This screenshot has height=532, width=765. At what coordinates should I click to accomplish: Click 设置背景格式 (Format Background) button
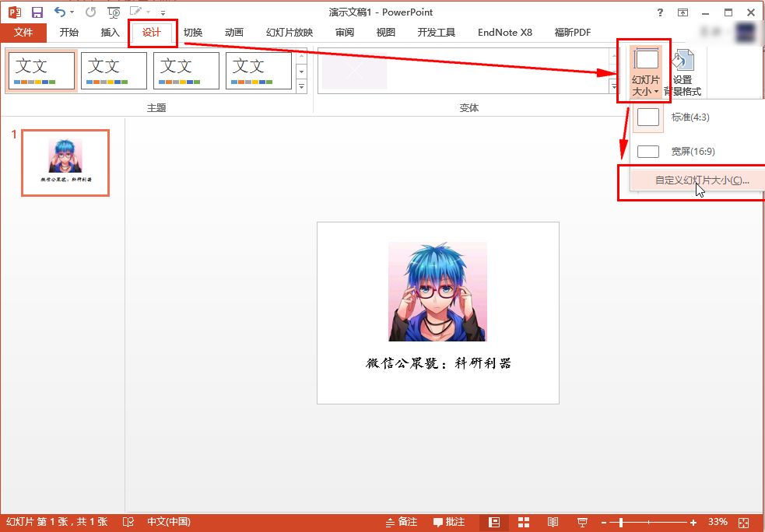(x=683, y=72)
